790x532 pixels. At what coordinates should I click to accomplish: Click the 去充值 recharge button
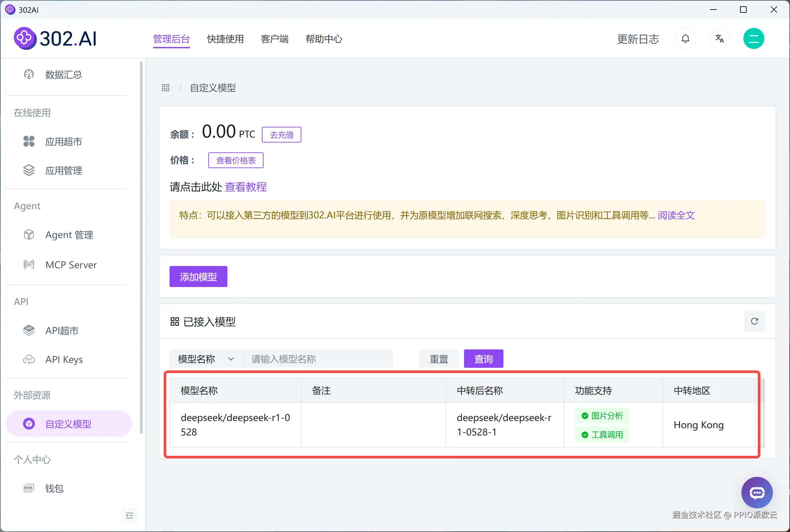tap(281, 135)
